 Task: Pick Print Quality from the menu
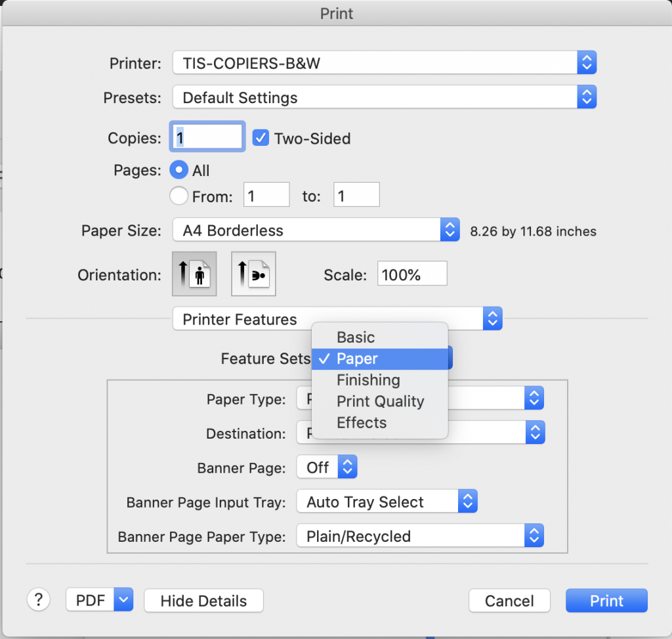coord(380,401)
